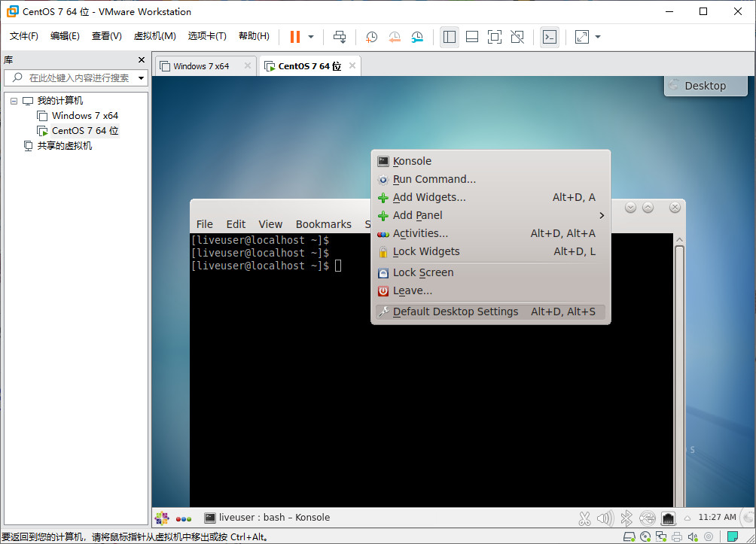Select the CentOS 7 64 位 tab
The height and width of the screenshot is (544, 756).
coord(309,66)
